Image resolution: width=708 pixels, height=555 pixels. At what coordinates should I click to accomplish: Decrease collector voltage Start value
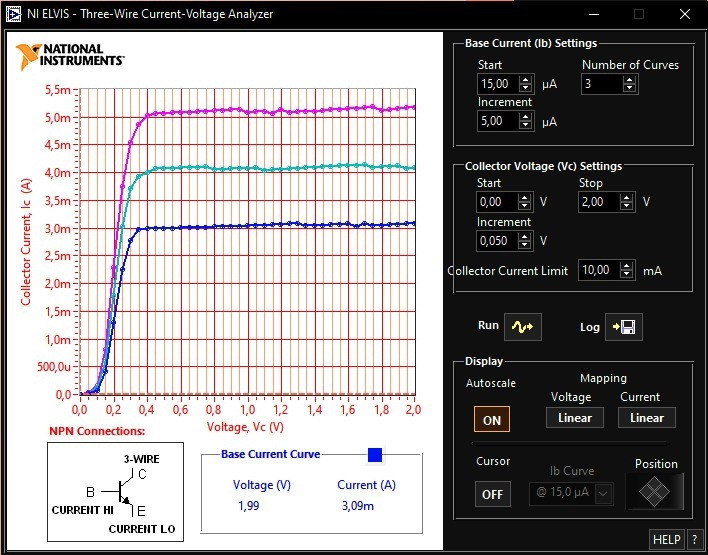click(524, 206)
